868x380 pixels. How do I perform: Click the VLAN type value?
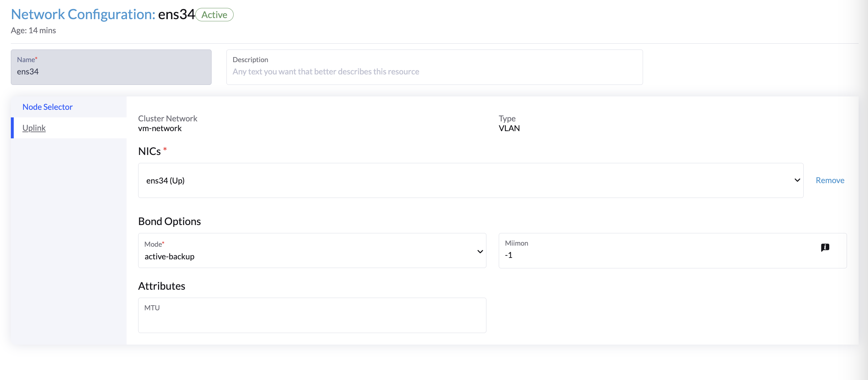coord(509,128)
